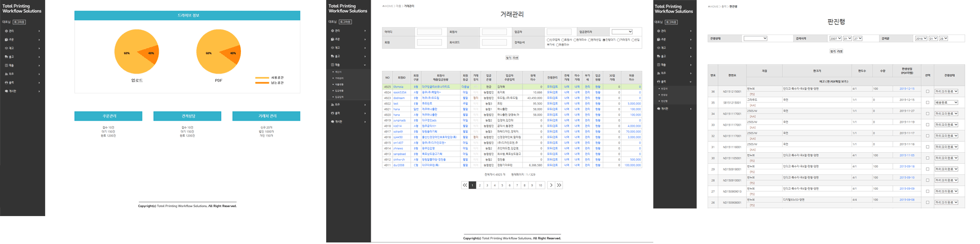Click 리셋 button in 판진행 panel
Image resolution: width=980 pixels, height=244 pixels.
[839, 51]
